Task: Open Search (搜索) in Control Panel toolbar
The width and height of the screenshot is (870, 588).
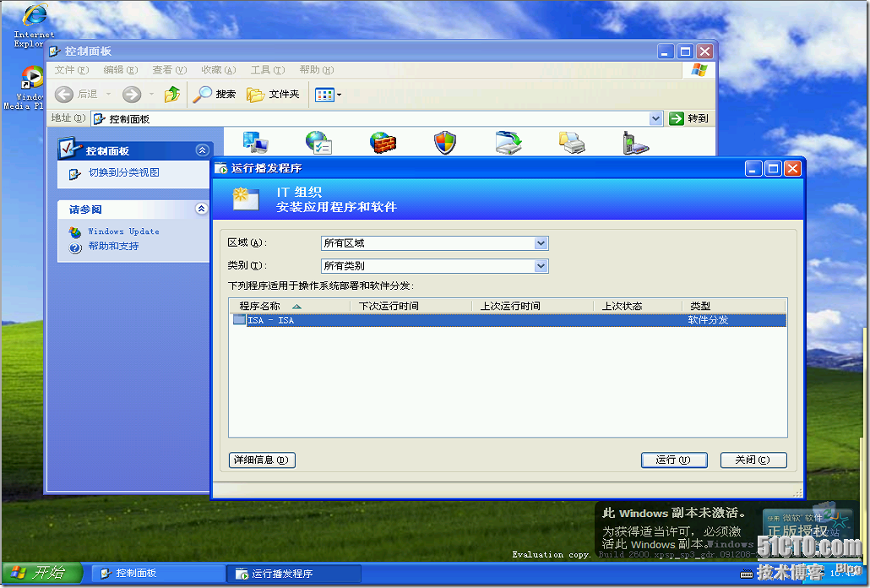Action: click(215, 95)
